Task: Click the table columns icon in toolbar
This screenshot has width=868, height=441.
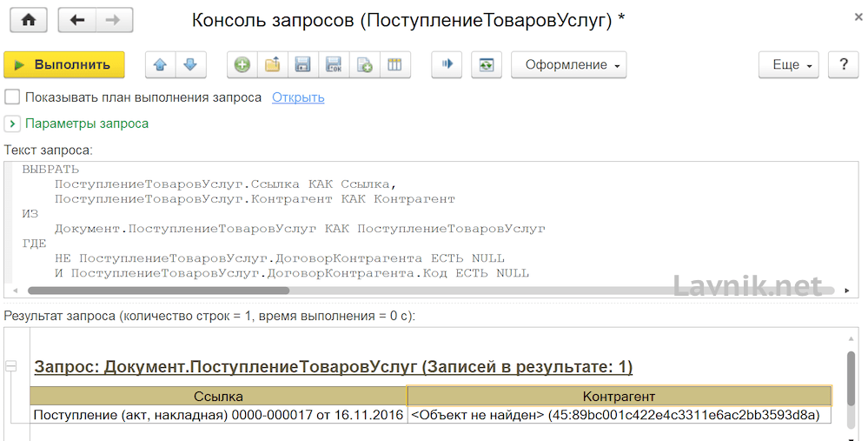Action: tap(394, 64)
